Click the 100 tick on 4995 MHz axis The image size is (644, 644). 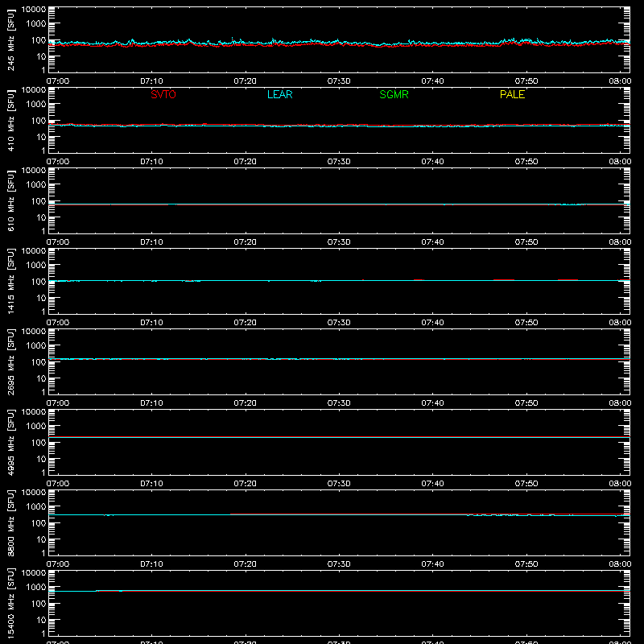pos(39,443)
